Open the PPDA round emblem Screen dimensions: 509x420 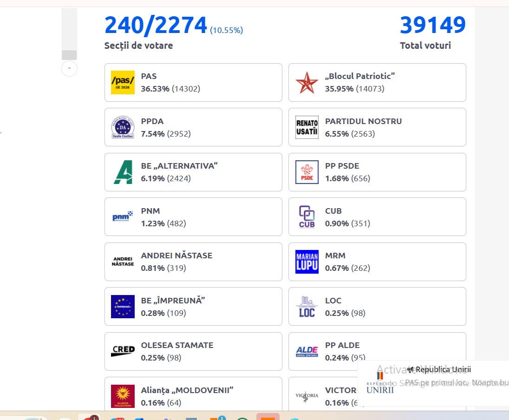point(123,127)
